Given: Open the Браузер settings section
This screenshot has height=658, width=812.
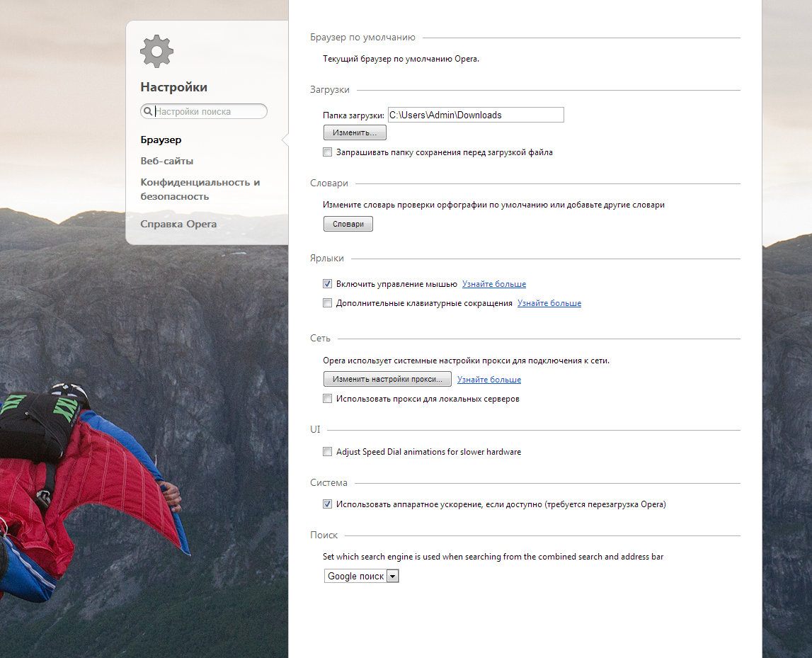Looking at the screenshot, I should point(161,140).
